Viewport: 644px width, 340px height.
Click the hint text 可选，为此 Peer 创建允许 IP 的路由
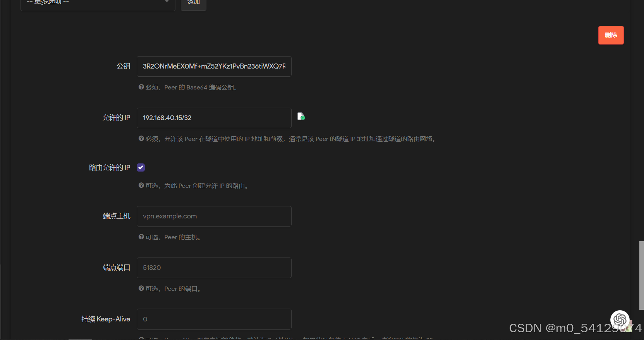point(197,186)
